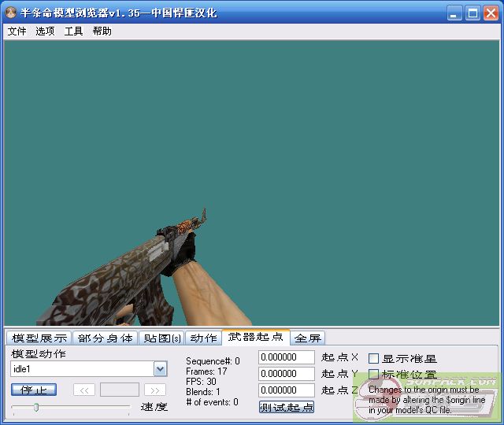Image resolution: width=504 pixels, height=425 pixels.
Task: Switch to the 模型展示 tab
Action: [x=39, y=338]
